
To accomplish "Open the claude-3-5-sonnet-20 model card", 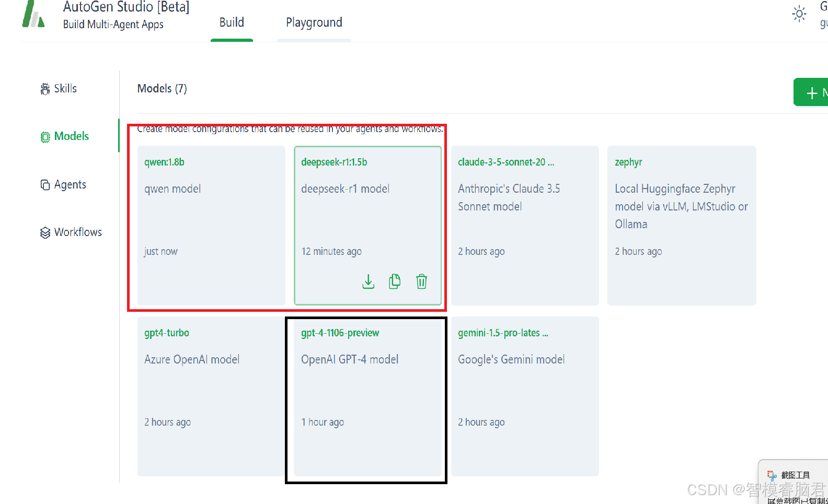I will [x=525, y=226].
